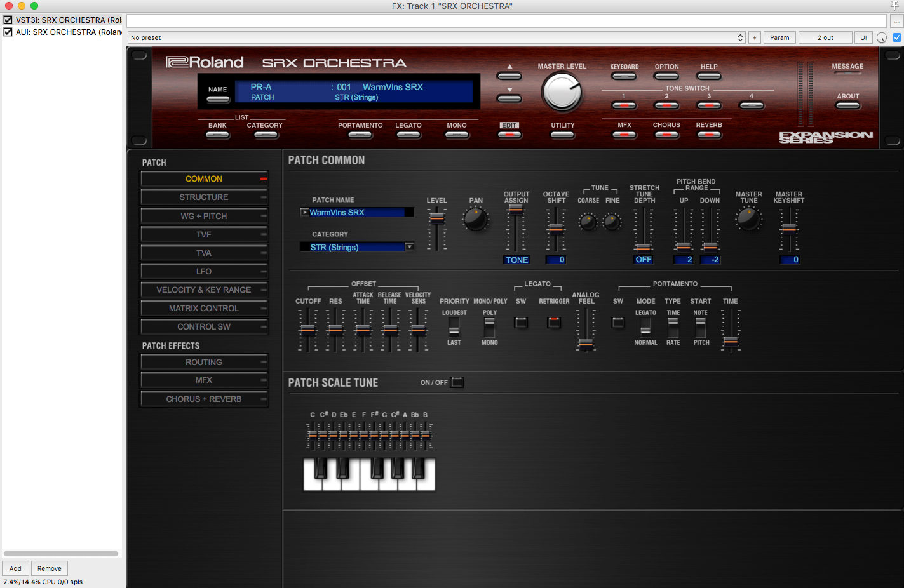Open the CONTROL SW page

(x=204, y=326)
